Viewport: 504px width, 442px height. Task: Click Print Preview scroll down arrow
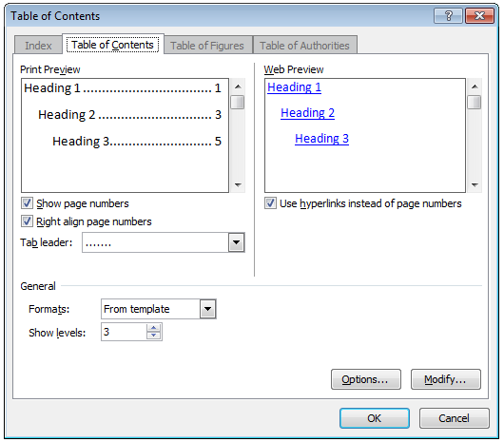238,185
